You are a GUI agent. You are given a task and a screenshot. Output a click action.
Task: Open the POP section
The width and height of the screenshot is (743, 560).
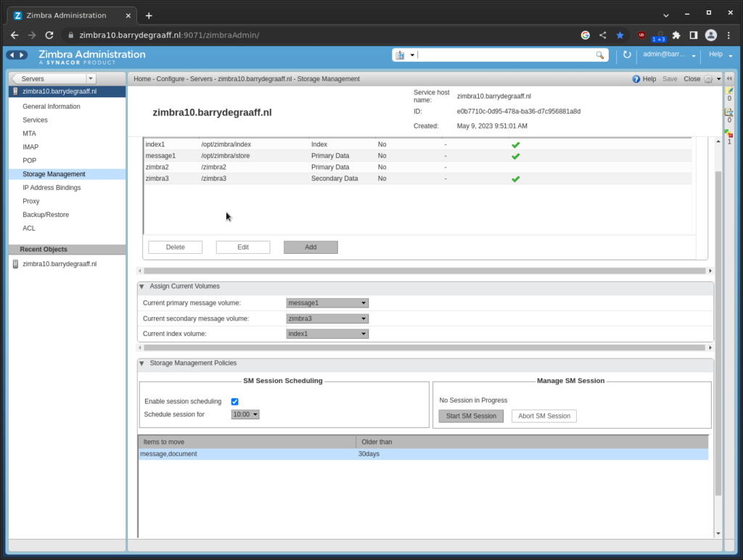[29, 160]
